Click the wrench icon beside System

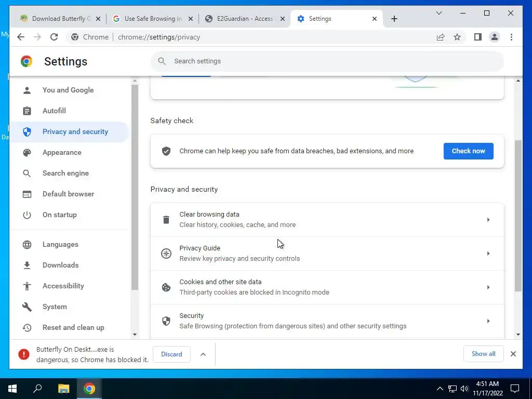click(x=27, y=307)
